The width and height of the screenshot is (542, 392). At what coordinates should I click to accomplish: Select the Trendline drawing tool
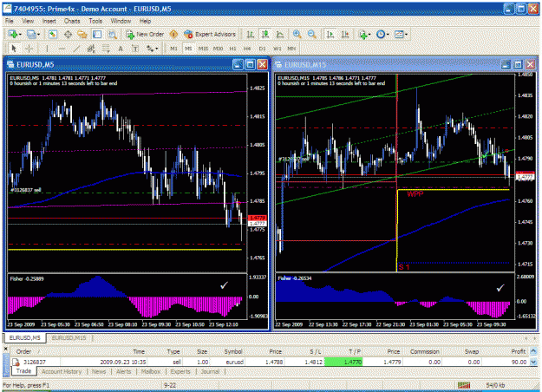click(76, 49)
